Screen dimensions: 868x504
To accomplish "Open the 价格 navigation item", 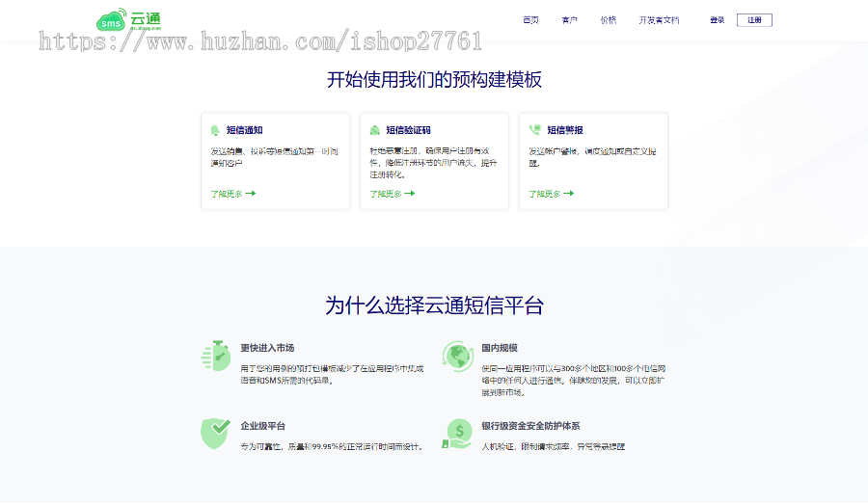I will tap(609, 20).
